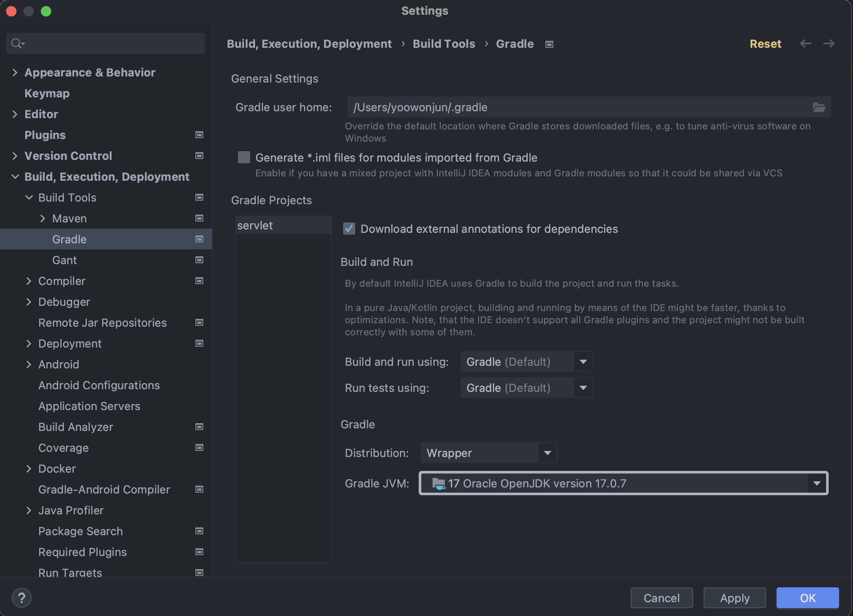Click the project-scope icon next to Plugins
Image resolution: width=853 pixels, height=616 pixels.
(x=199, y=135)
